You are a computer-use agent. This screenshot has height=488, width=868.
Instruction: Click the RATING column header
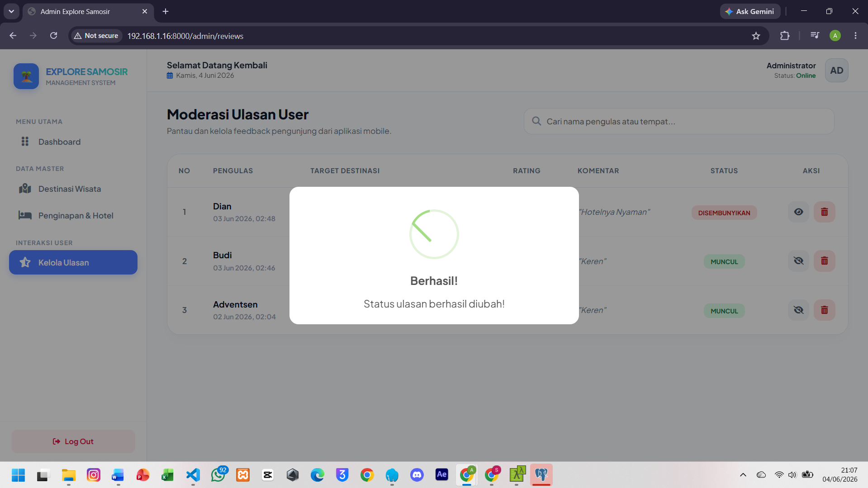526,171
